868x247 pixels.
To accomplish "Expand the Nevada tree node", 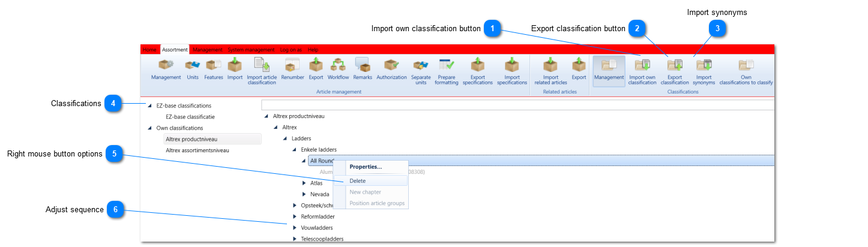I will 304,194.
